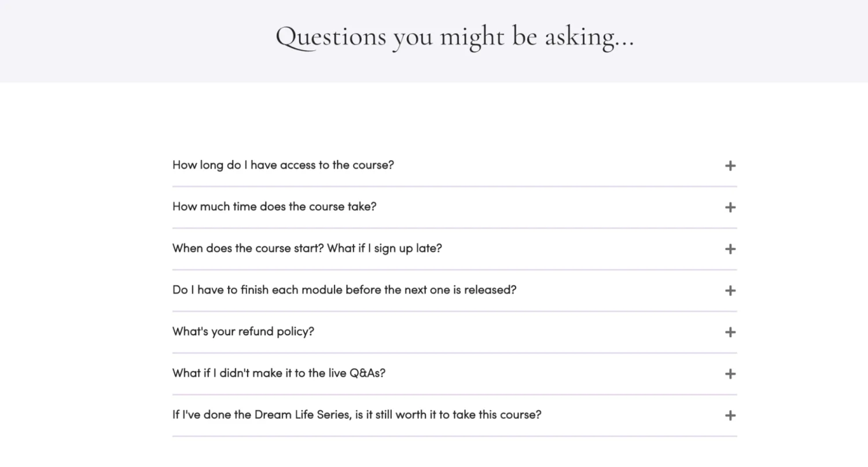Click plus icon next to finish-each-module question

tap(730, 291)
